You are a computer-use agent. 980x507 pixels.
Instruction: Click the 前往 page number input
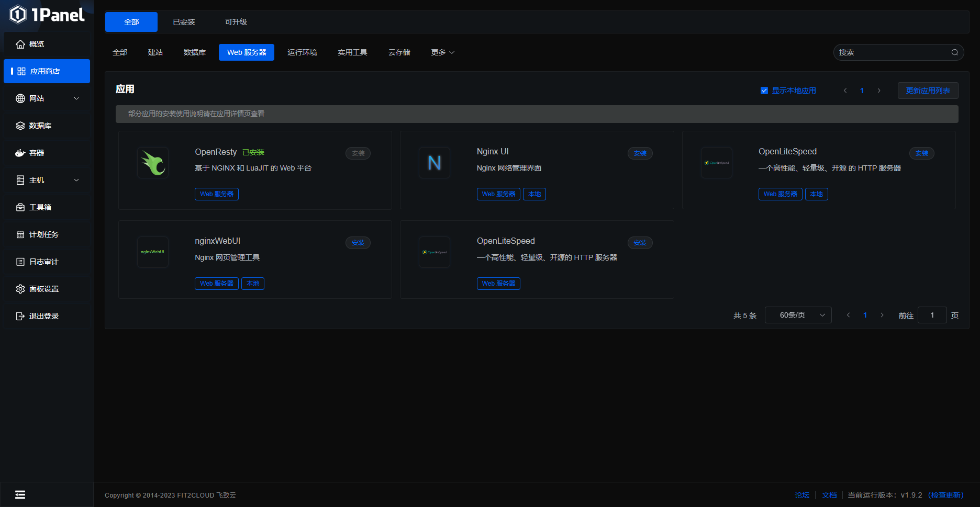(x=932, y=315)
